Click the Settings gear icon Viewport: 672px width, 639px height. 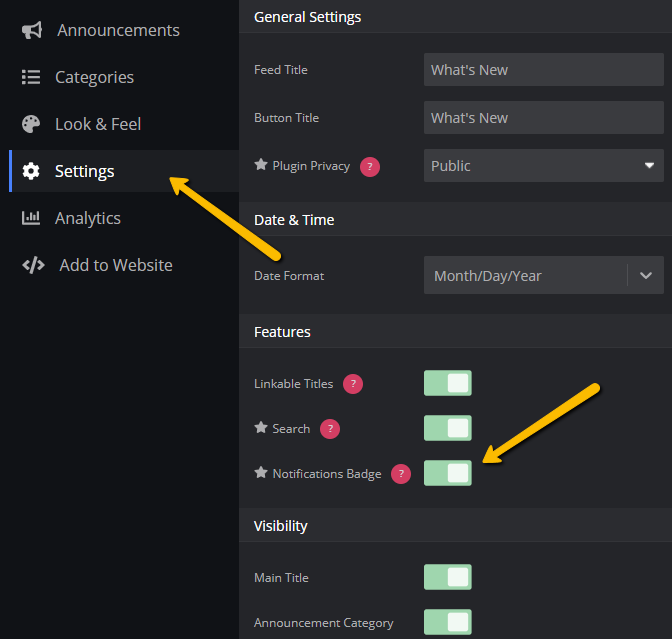[31, 171]
